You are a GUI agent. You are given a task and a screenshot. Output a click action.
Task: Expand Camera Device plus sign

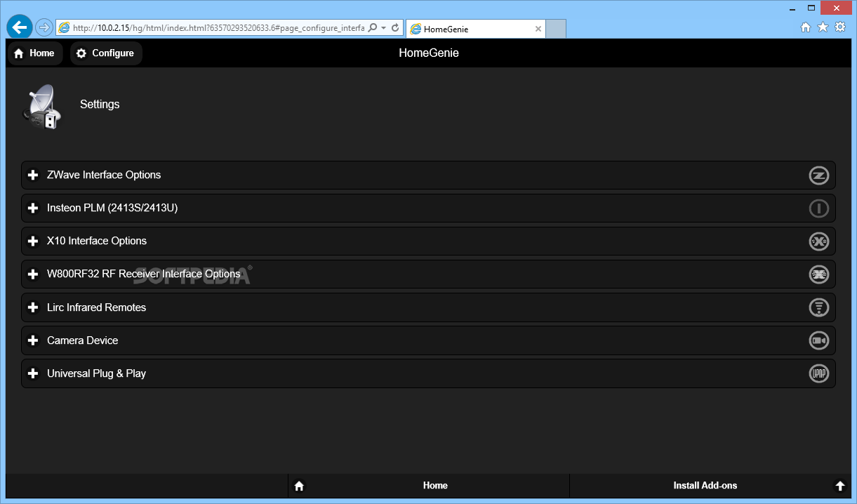pos(32,340)
